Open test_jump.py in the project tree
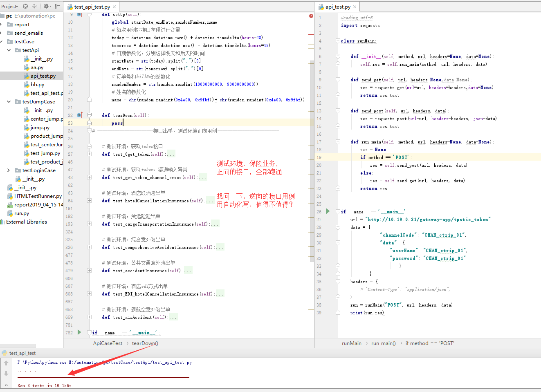Image resolution: width=541 pixels, height=392 pixels. tap(45, 153)
